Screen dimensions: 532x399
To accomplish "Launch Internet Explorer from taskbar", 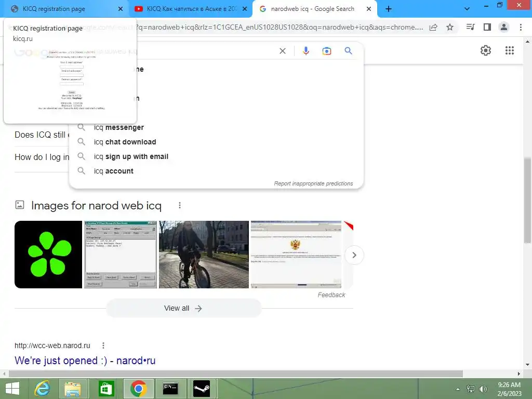I will 43,389.
